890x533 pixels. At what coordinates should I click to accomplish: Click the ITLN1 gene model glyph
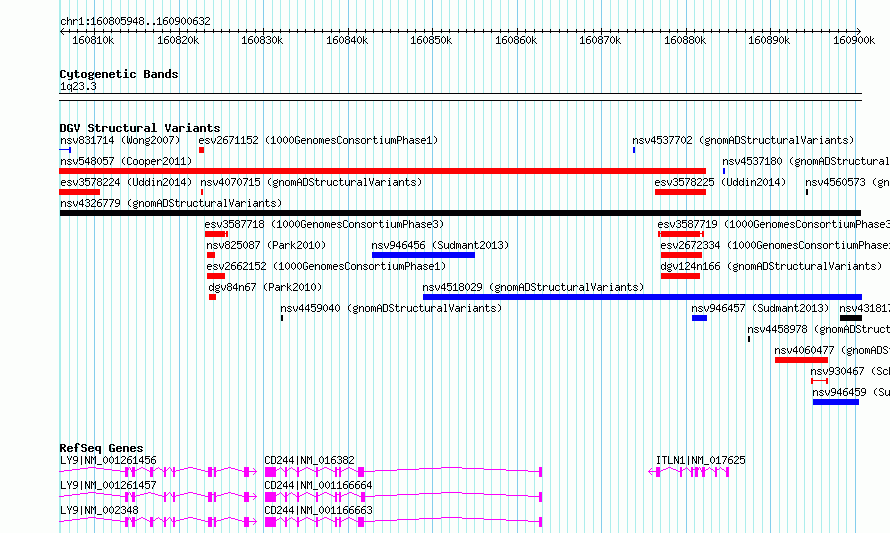689,472
